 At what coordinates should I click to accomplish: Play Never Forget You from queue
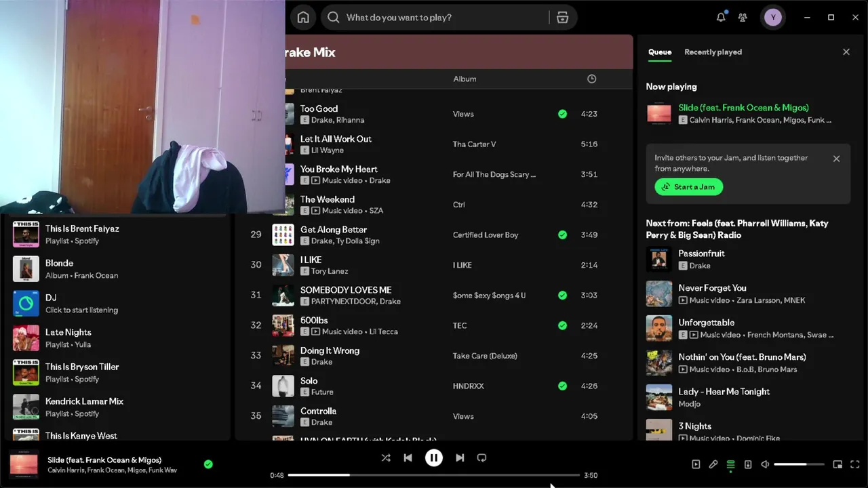(747, 293)
